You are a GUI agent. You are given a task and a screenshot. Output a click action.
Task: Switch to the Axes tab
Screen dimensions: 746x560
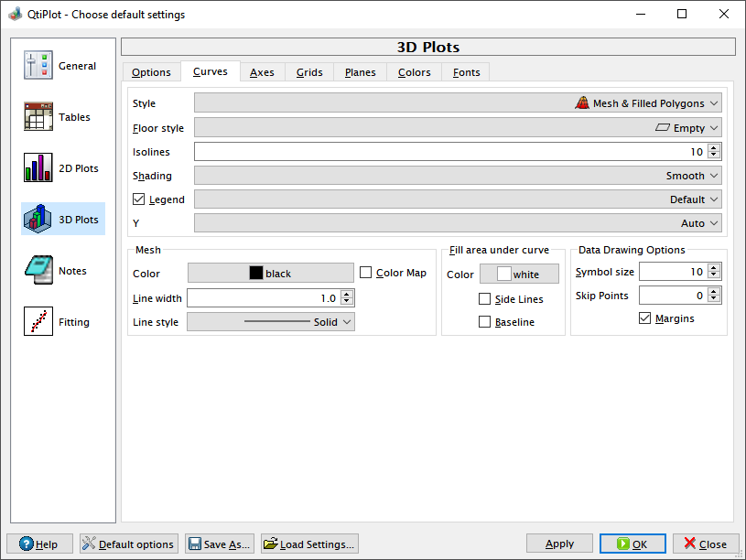pyautogui.click(x=262, y=72)
